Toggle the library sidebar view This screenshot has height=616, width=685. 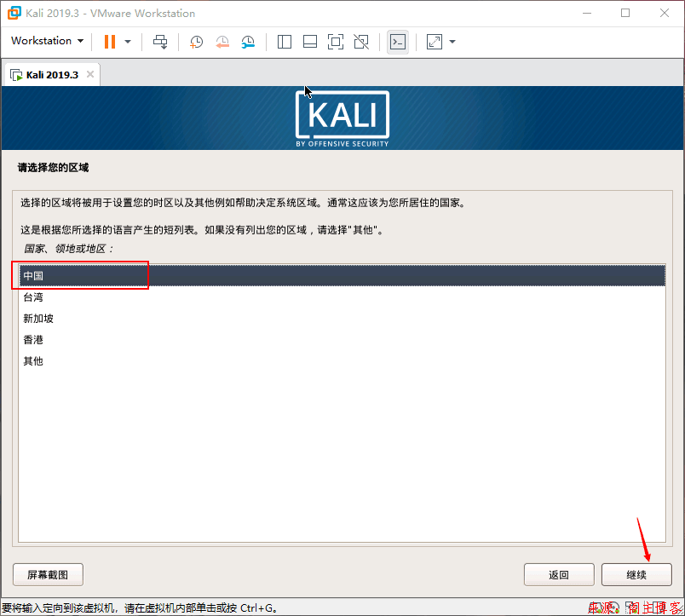click(x=285, y=42)
